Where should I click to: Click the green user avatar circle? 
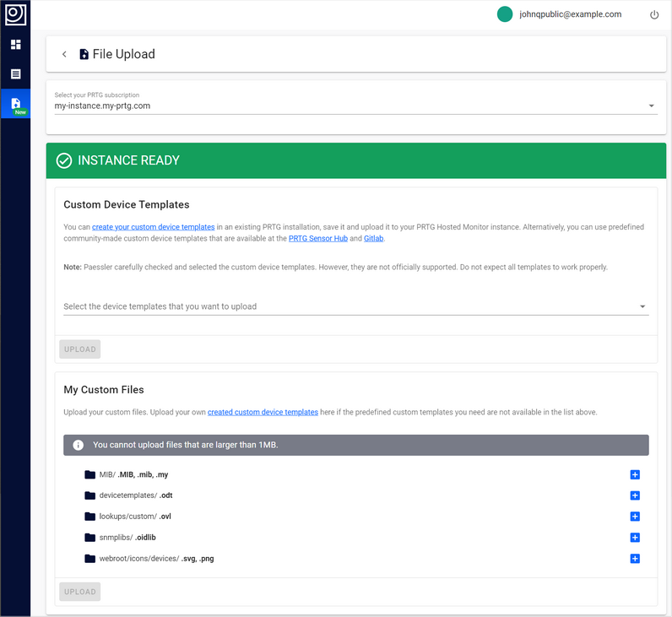(x=505, y=14)
